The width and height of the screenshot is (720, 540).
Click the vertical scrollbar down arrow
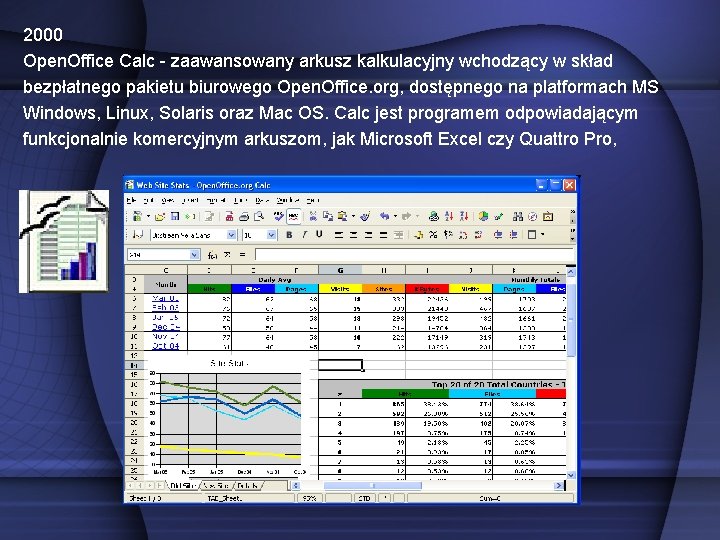click(571, 475)
